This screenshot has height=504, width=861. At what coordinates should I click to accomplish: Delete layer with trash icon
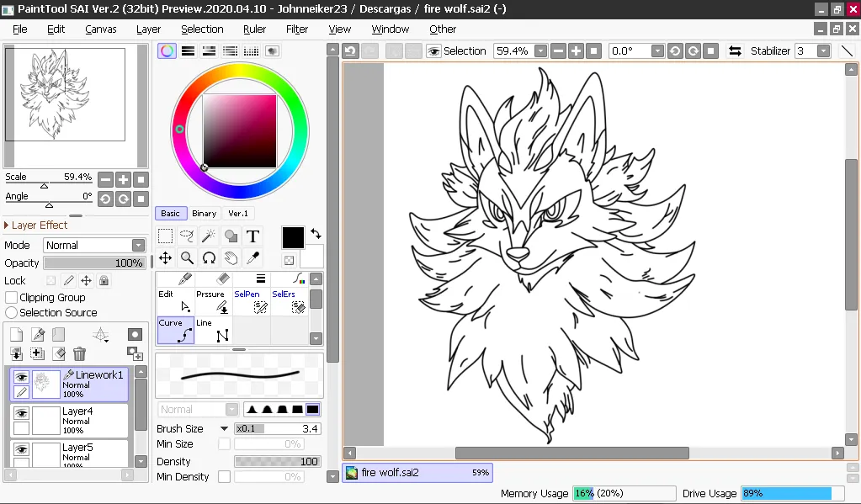tap(80, 354)
